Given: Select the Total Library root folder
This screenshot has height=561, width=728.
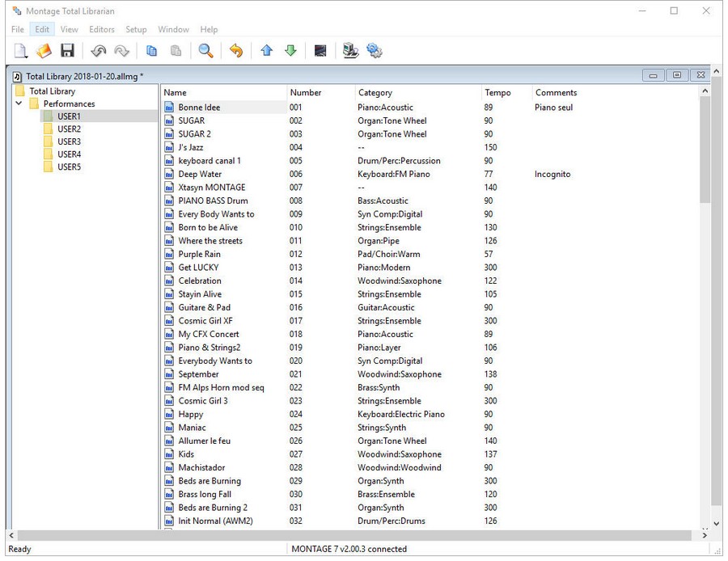Looking at the screenshot, I should (52, 91).
